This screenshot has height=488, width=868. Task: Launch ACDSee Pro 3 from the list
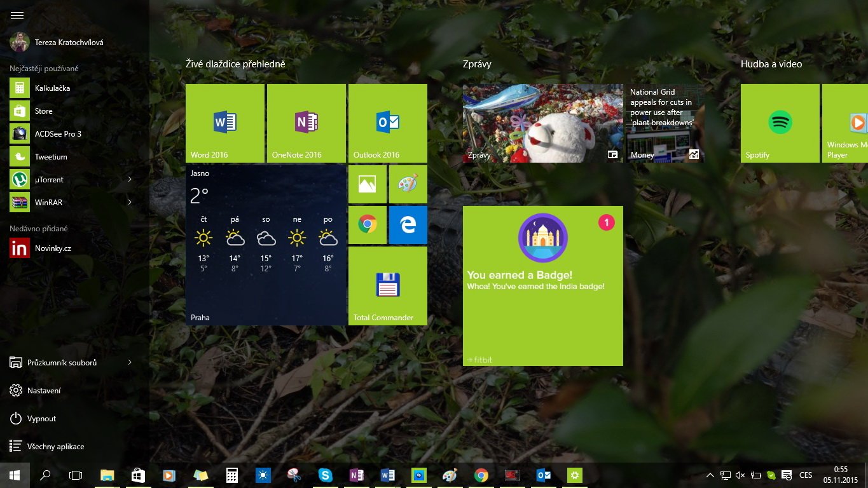pyautogui.click(x=74, y=134)
